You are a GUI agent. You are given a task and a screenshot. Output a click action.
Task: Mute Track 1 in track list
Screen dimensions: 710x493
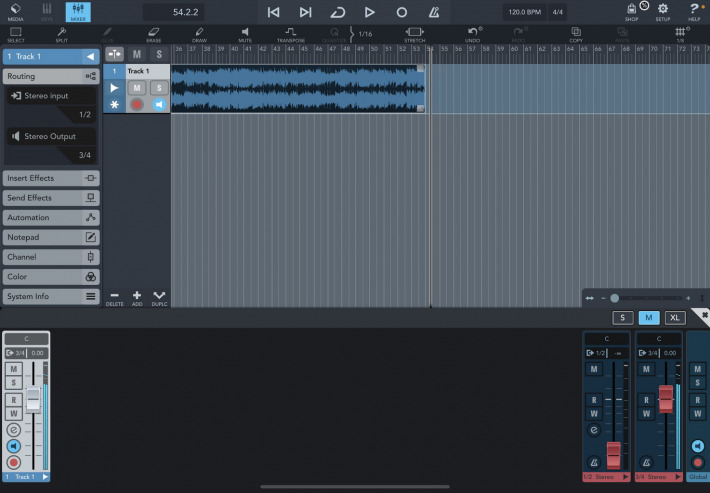137,88
